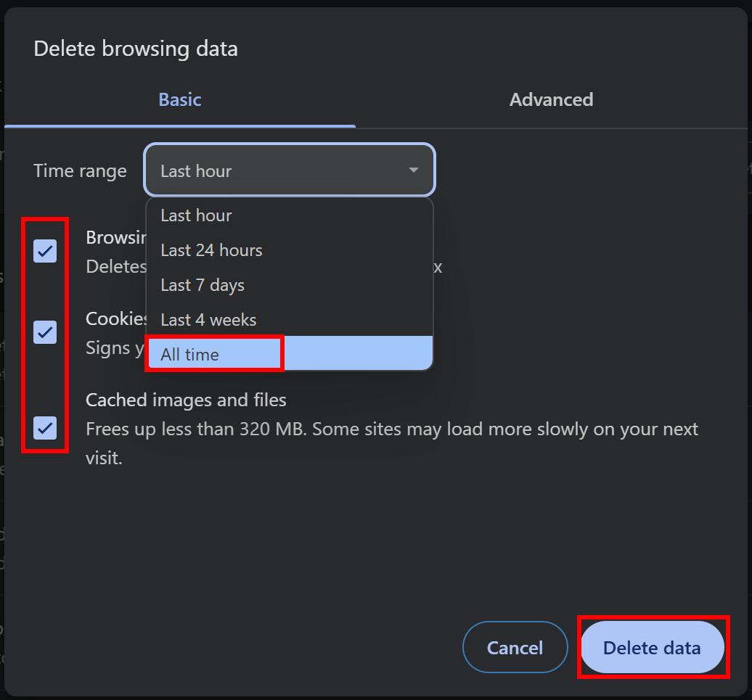Viewport: 752px width, 700px height.
Task: Pick "Last 7 days" time range
Action: point(203,285)
